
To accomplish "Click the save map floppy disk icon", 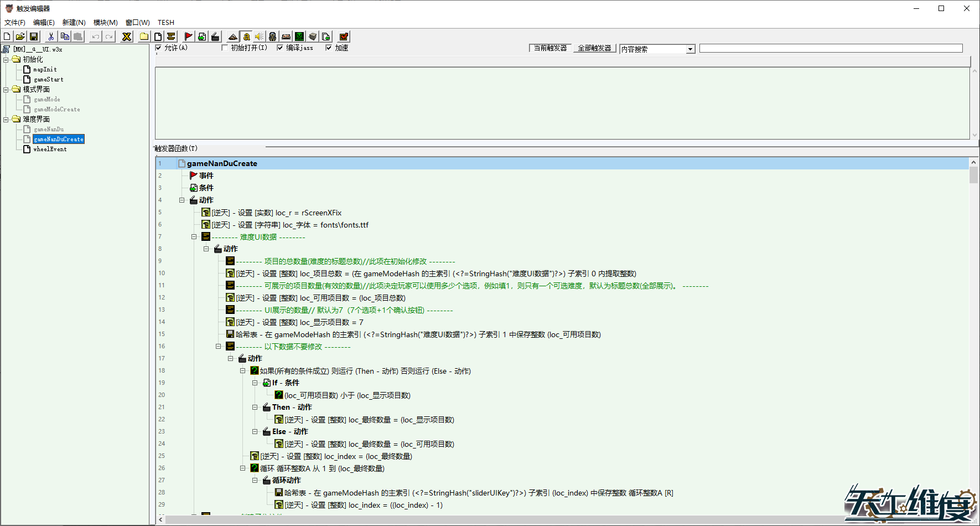I will point(34,37).
